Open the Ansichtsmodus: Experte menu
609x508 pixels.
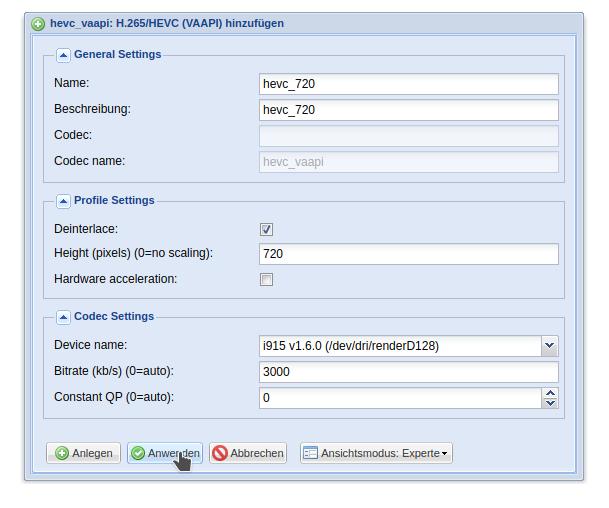(376, 453)
